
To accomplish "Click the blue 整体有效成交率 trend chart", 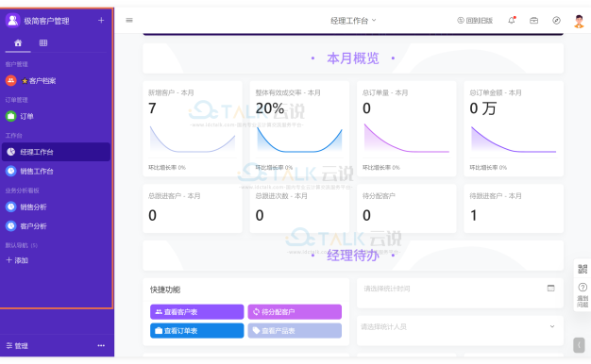I will coord(299,140).
